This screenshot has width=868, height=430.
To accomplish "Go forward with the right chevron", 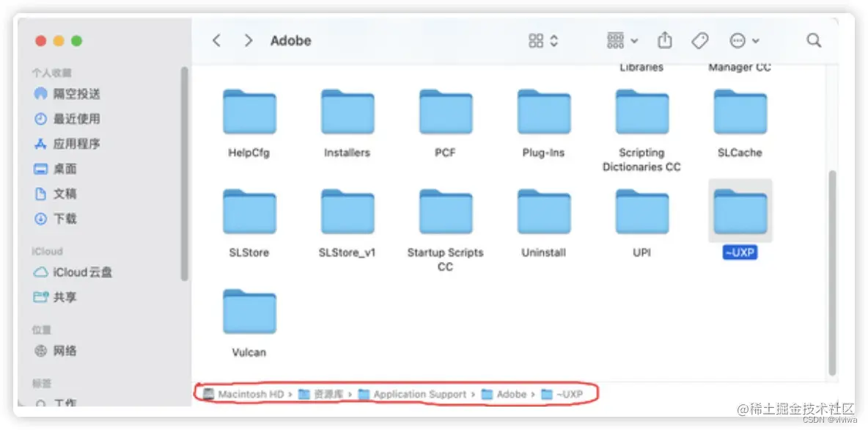I will click(249, 40).
